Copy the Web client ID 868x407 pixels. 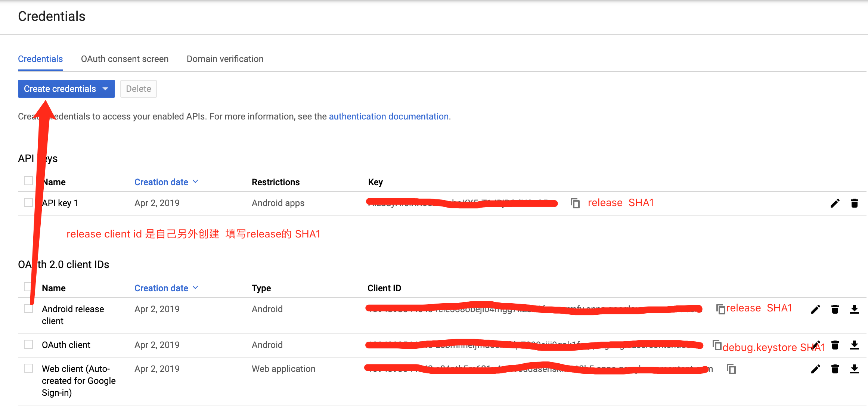731,369
